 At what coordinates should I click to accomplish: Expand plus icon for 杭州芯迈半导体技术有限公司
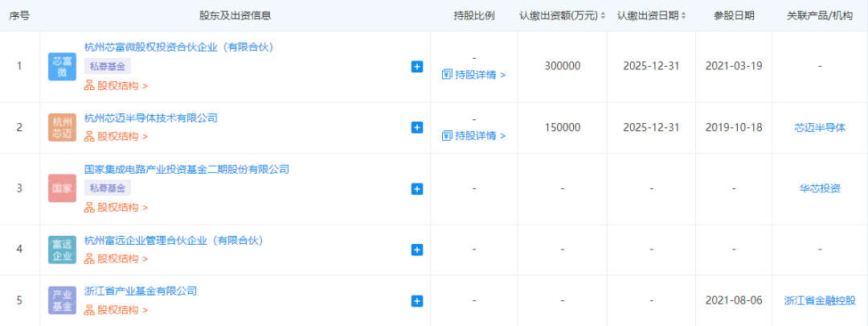(417, 127)
